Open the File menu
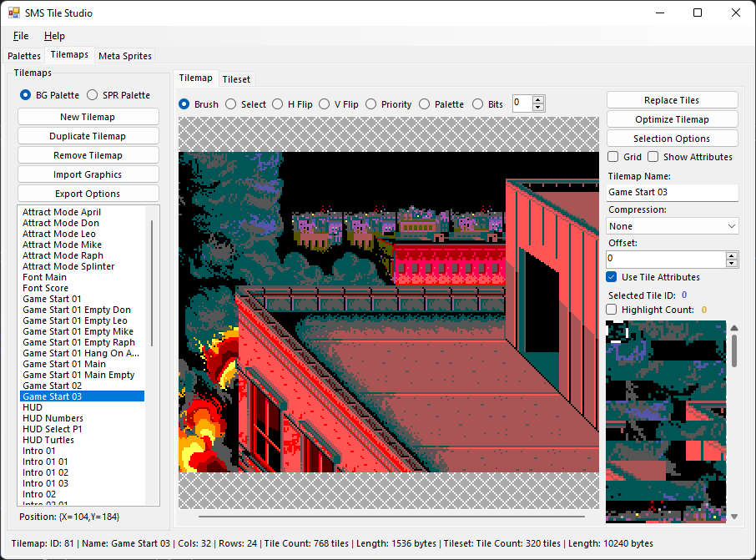Screen dimensions: 756x560 (21, 36)
